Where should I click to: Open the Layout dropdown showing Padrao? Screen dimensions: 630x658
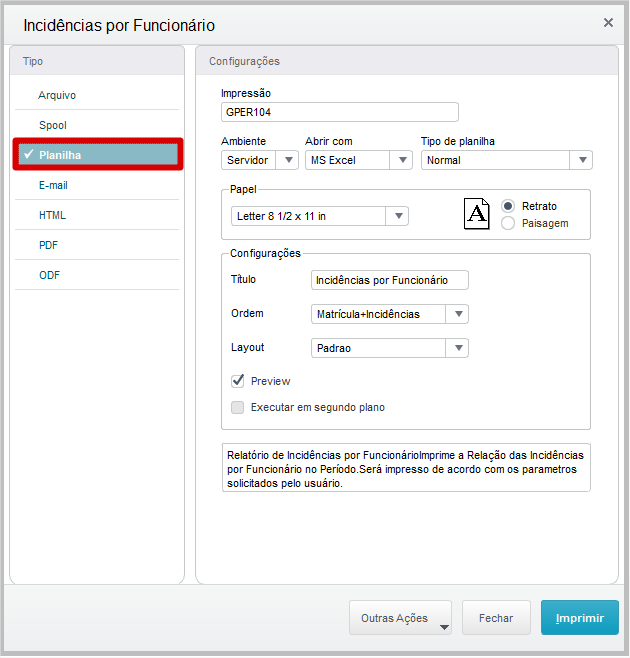(390, 348)
